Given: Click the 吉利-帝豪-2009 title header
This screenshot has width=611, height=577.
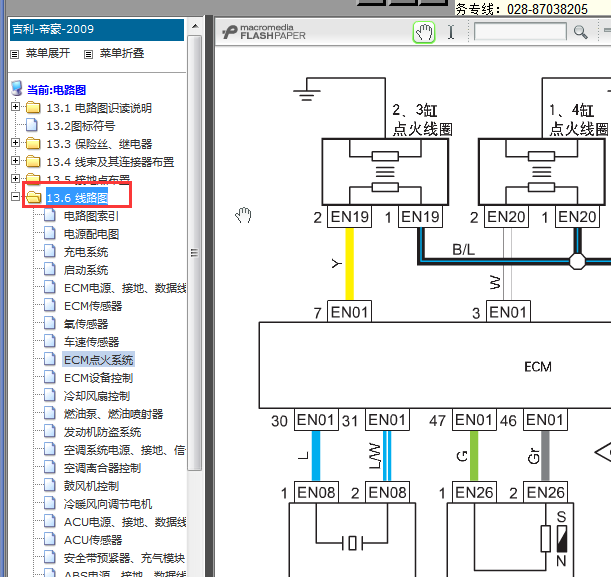Looking at the screenshot, I should click(x=97, y=30).
